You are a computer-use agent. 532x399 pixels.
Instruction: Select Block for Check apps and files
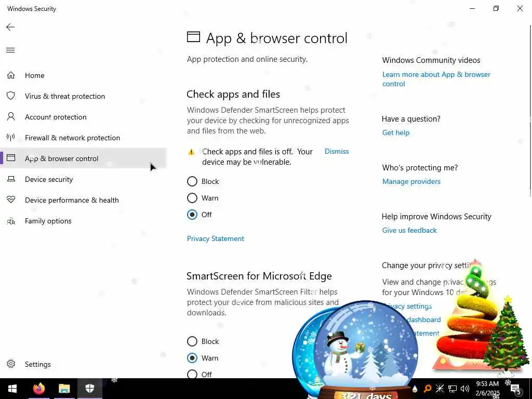pyautogui.click(x=192, y=181)
